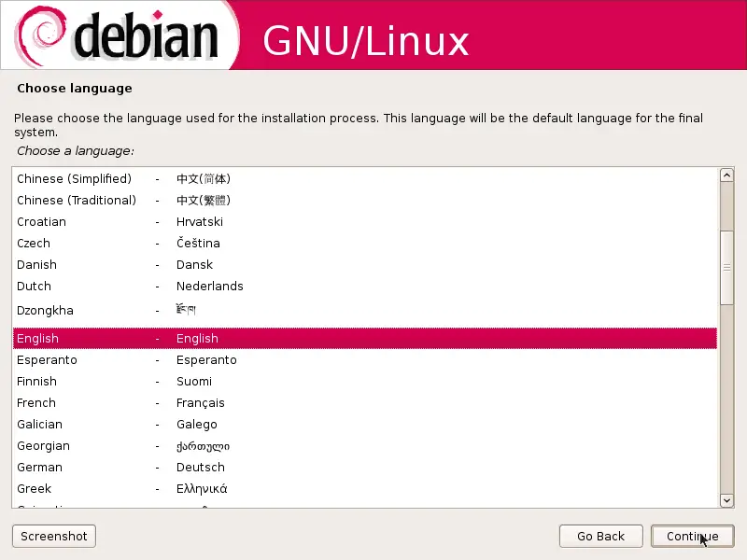Select Chinese (Traditional) language row

[x=365, y=200]
